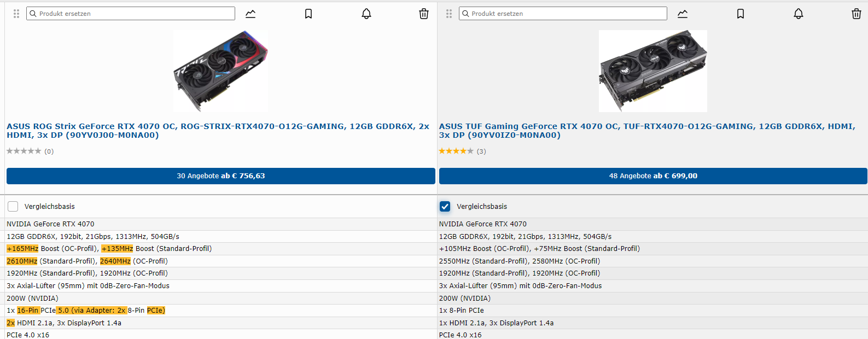Viewport: 868px width, 339px height.
Task: Select right '12GB GDDR6X, 192bit' memory row
Action: pyautogui.click(x=653, y=237)
